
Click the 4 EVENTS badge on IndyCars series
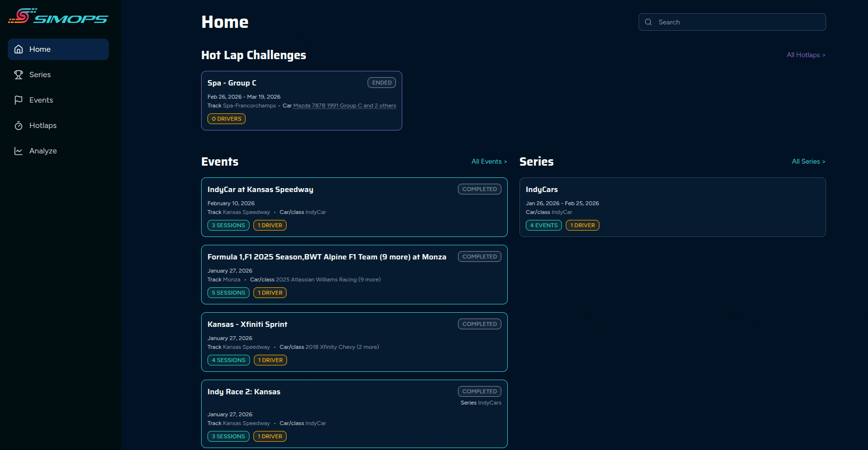tap(543, 225)
